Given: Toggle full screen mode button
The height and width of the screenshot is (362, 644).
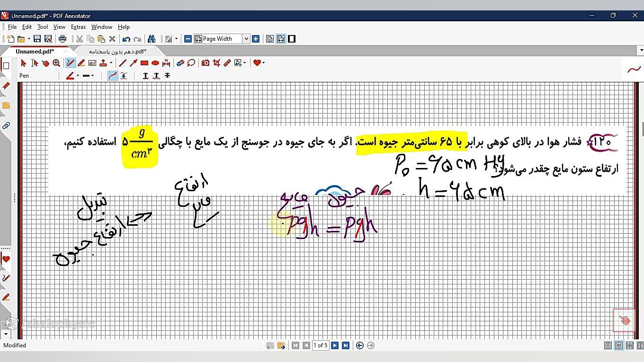Looking at the screenshot, I should (x=292, y=39).
